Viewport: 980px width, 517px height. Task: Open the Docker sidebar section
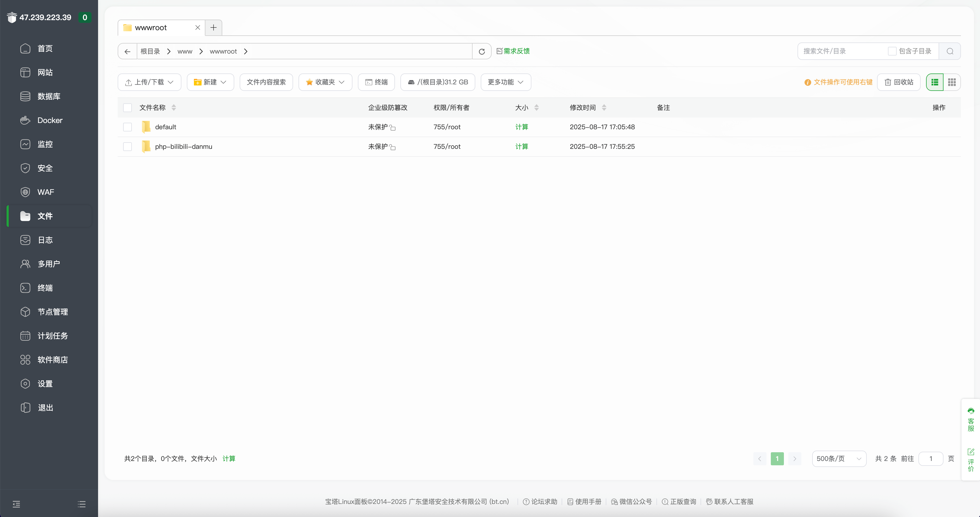(x=50, y=121)
